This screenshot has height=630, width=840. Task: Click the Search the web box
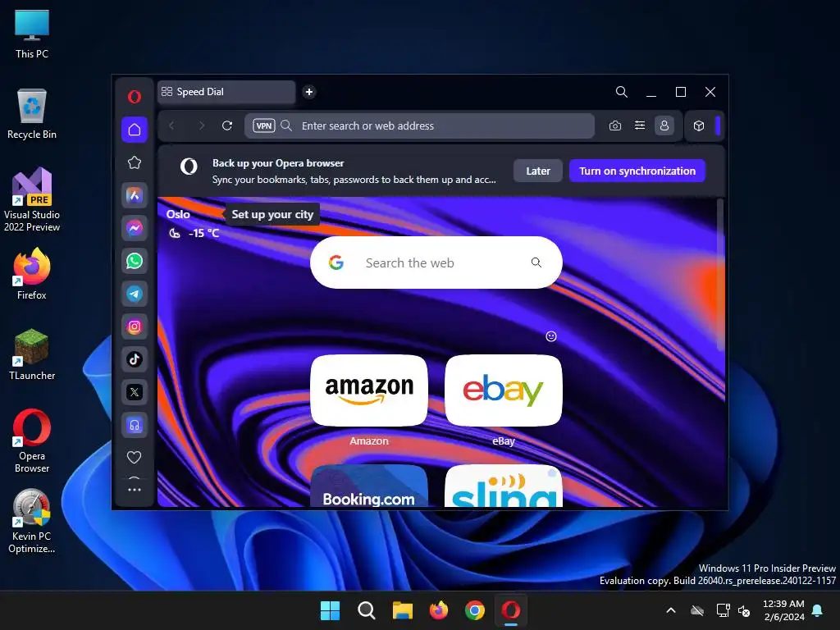click(x=436, y=262)
